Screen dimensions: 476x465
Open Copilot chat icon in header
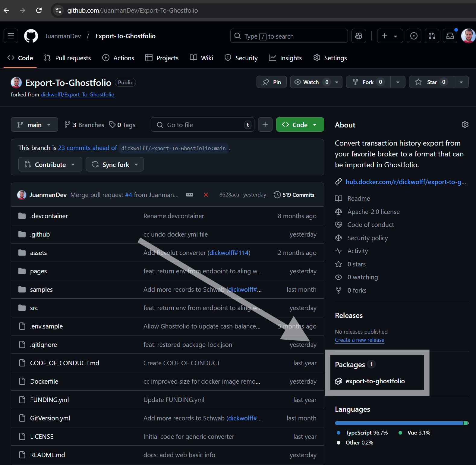359,36
